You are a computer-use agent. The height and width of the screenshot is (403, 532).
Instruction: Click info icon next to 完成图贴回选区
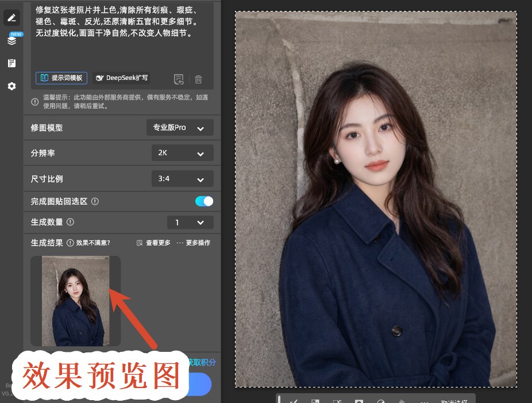point(95,201)
